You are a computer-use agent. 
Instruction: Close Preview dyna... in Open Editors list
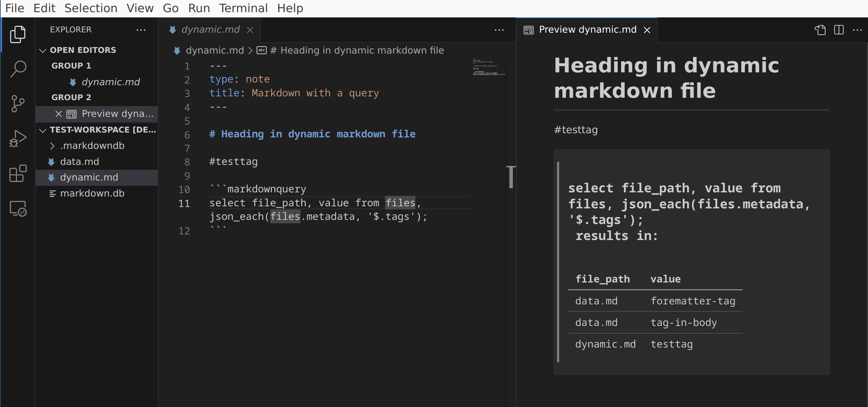click(58, 114)
